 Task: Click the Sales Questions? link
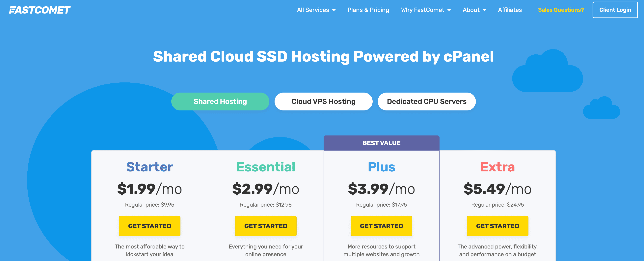pyautogui.click(x=561, y=10)
